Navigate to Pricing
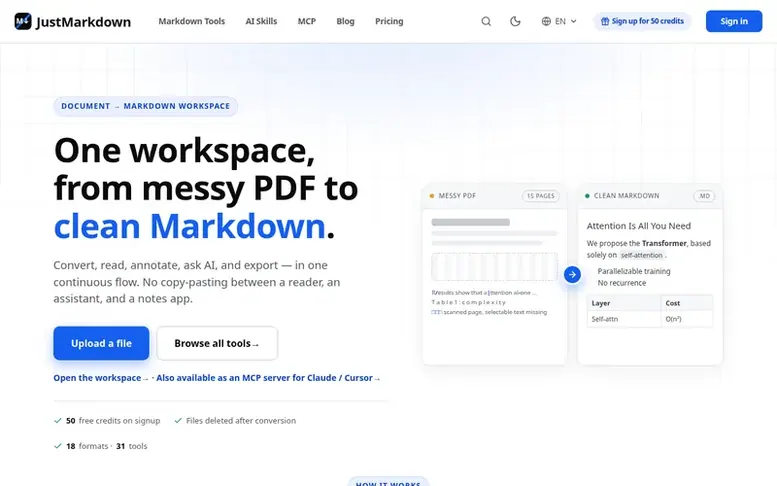 point(389,21)
